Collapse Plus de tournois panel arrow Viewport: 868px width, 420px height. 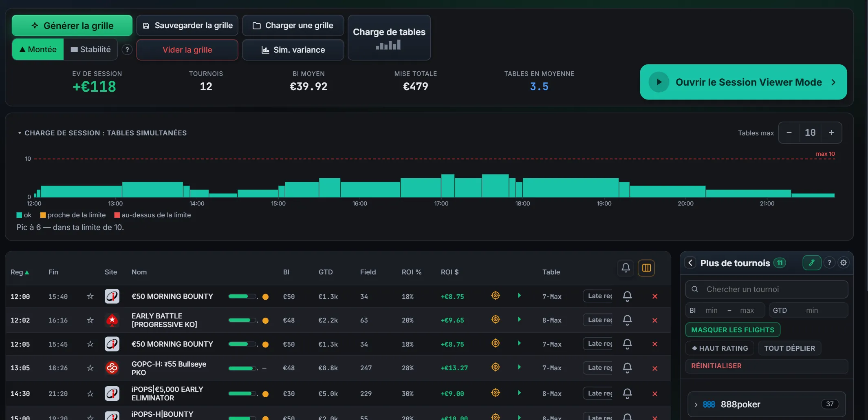tap(690, 263)
